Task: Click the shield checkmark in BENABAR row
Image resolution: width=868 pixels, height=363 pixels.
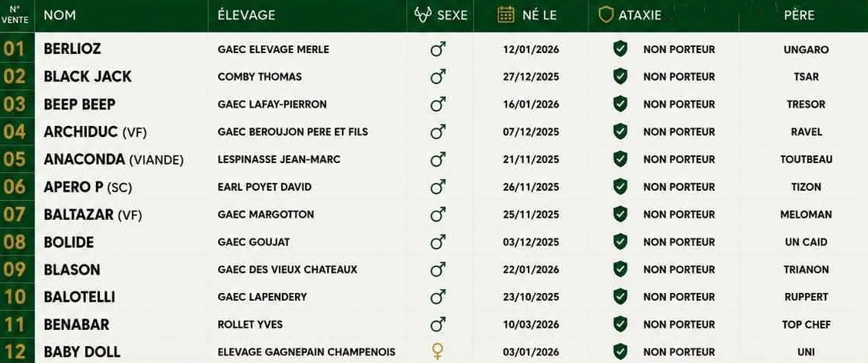Action: click(x=621, y=325)
